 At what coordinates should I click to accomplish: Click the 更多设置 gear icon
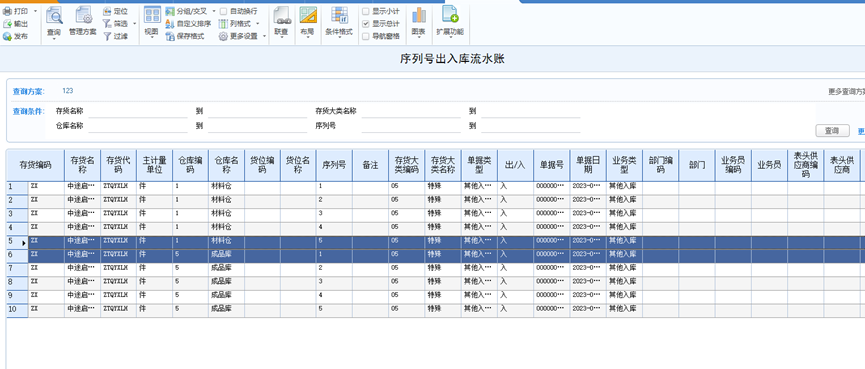tap(223, 36)
